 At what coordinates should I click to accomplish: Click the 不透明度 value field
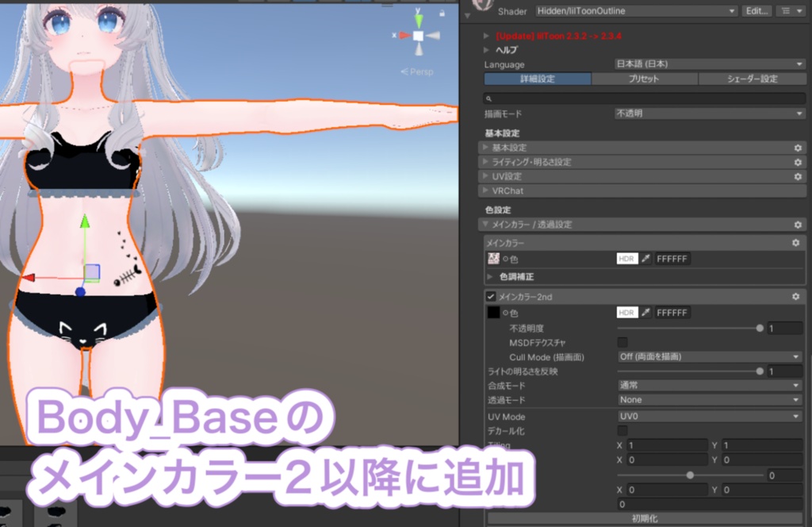pos(784,328)
